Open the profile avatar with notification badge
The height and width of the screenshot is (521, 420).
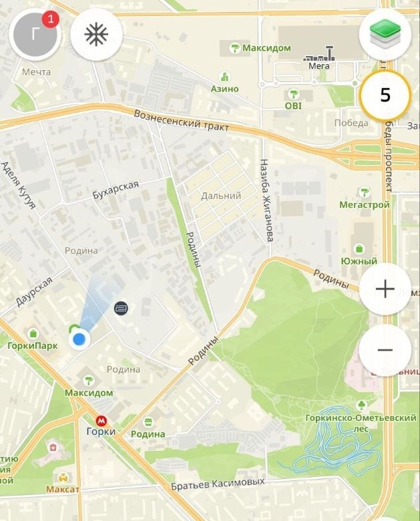(x=35, y=35)
